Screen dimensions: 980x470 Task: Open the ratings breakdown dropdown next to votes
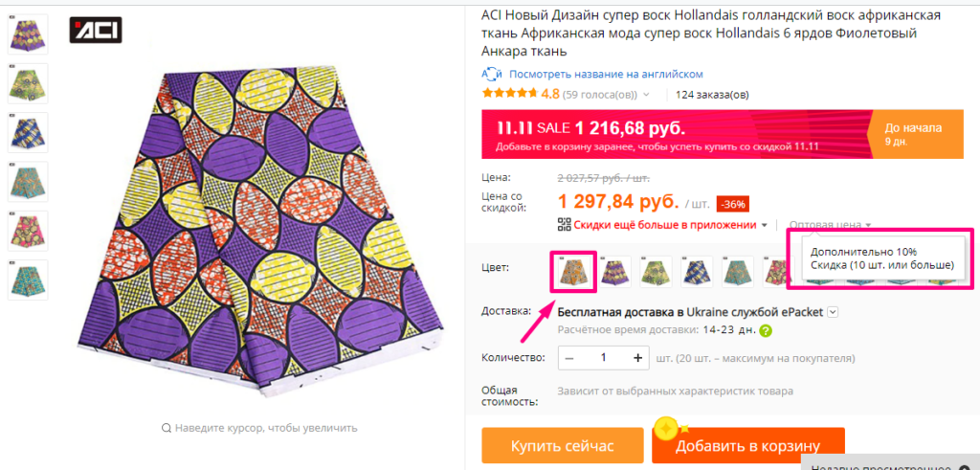click(646, 95)
